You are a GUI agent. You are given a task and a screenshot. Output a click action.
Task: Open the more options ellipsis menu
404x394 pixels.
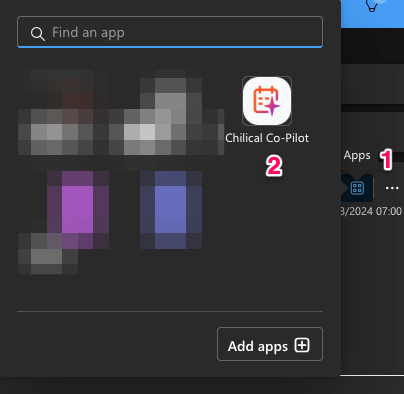(392, 188)
